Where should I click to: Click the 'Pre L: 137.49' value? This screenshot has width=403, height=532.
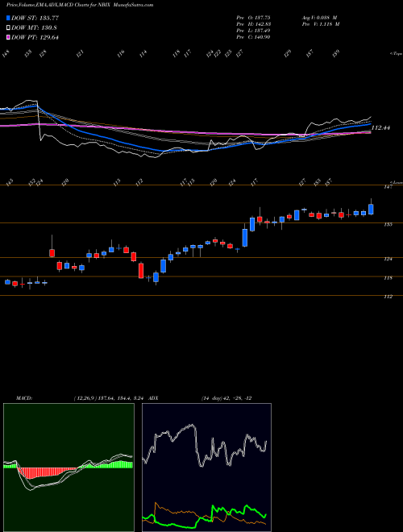[253, 31]
